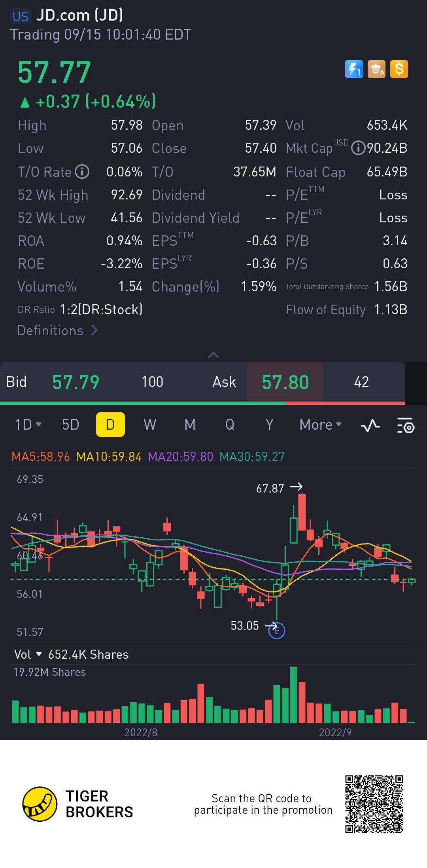Tap the blue lightning bolt icon
This screenshot has width=427, height=868.
click(354, 69)
